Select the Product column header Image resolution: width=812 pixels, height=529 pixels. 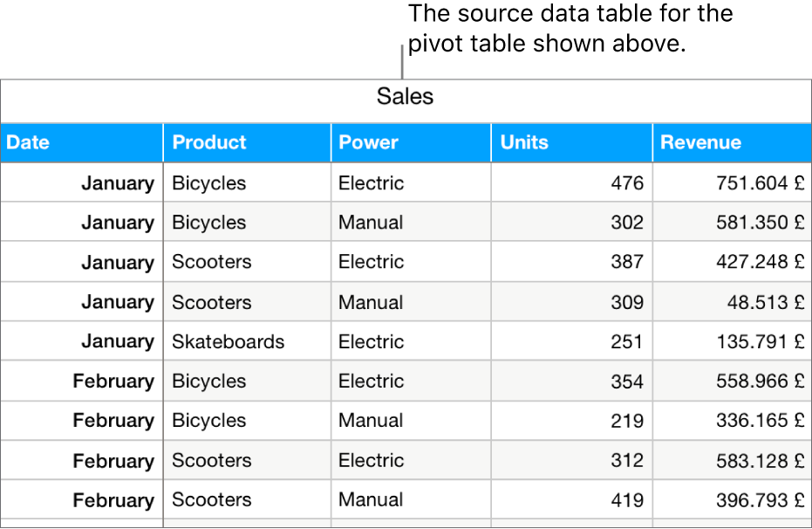247,142
